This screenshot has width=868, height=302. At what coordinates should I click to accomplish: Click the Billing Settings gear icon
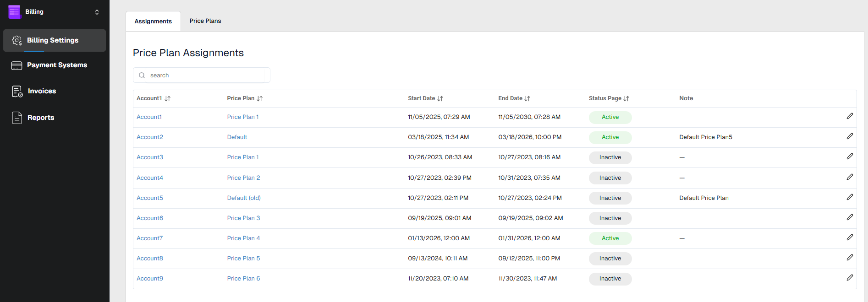tap(17, 41)
